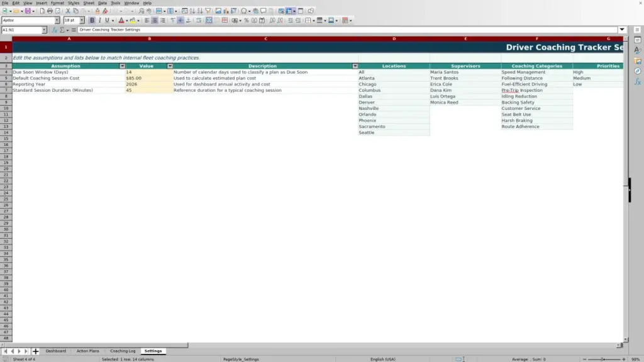Open the Sheet menu
644x362 pixels.
click(x=89, y=3)
